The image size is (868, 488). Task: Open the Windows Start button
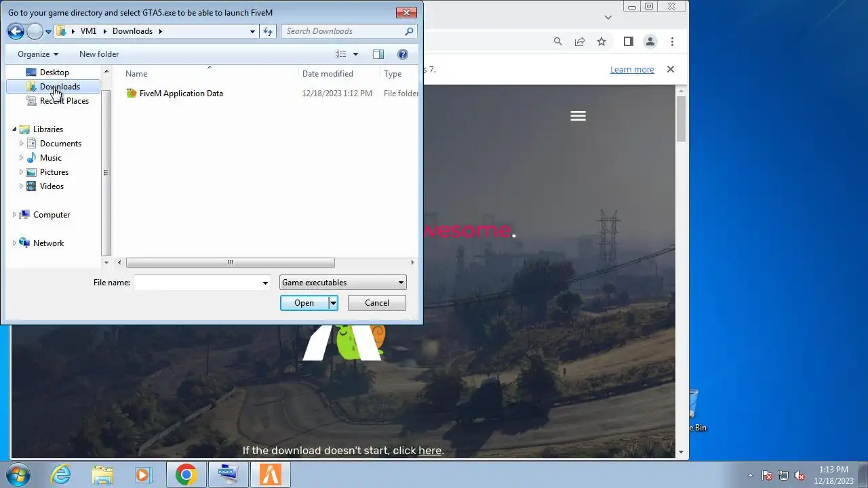19,474
